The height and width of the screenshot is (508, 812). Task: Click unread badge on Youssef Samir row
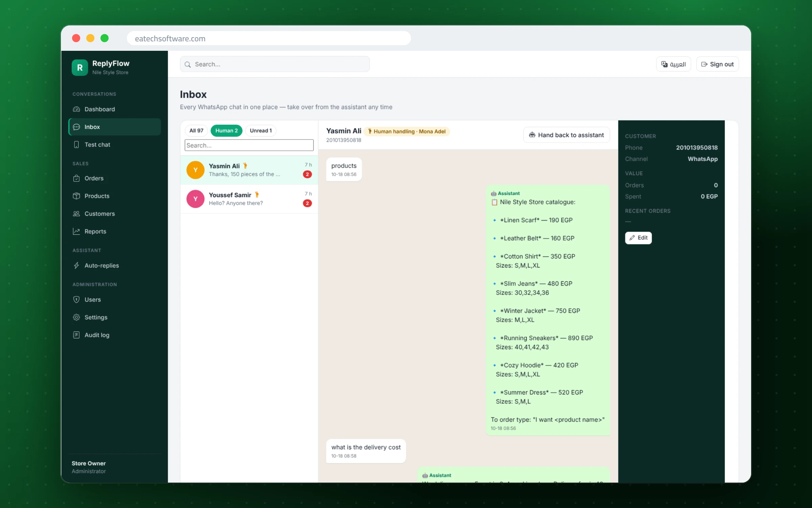pyautogui.click(x=307, y=203)
